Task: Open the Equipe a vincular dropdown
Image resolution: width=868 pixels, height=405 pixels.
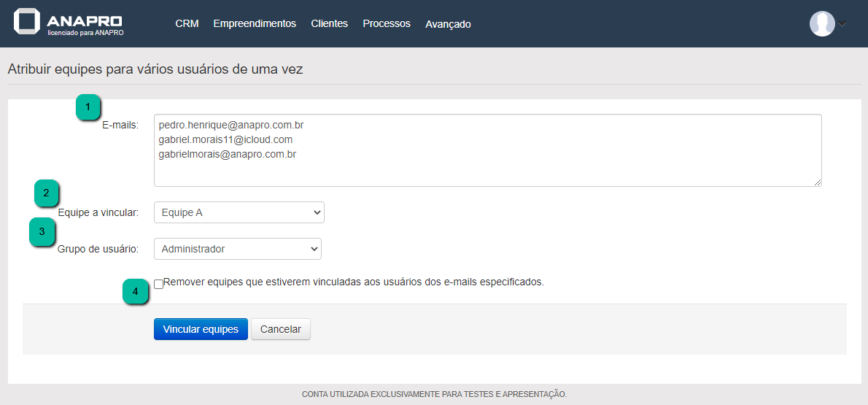Action: coord(239,212)
